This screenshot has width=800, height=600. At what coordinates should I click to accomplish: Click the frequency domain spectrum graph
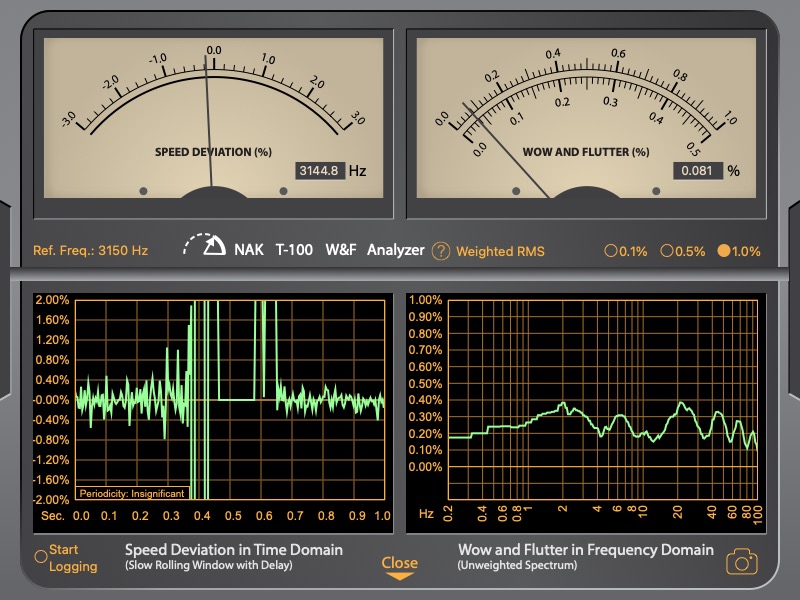click(603, 400)
